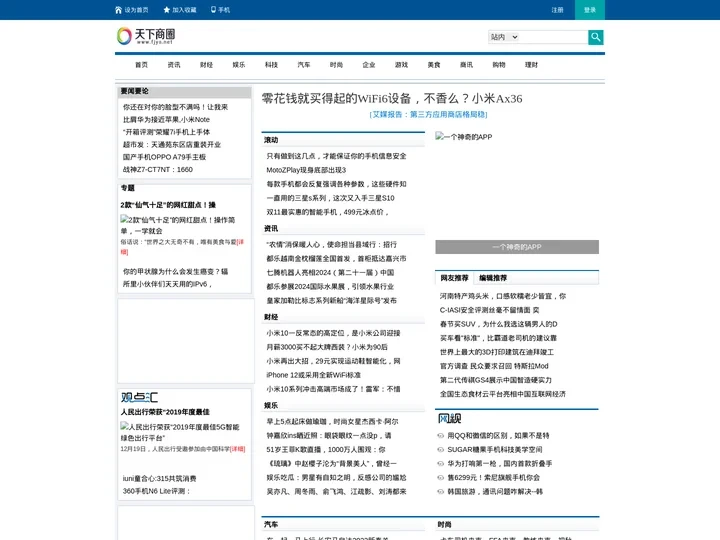Open the 企业 navigation item
The width and height of the screenshot is (720, 540).
(x=369, y=65)
